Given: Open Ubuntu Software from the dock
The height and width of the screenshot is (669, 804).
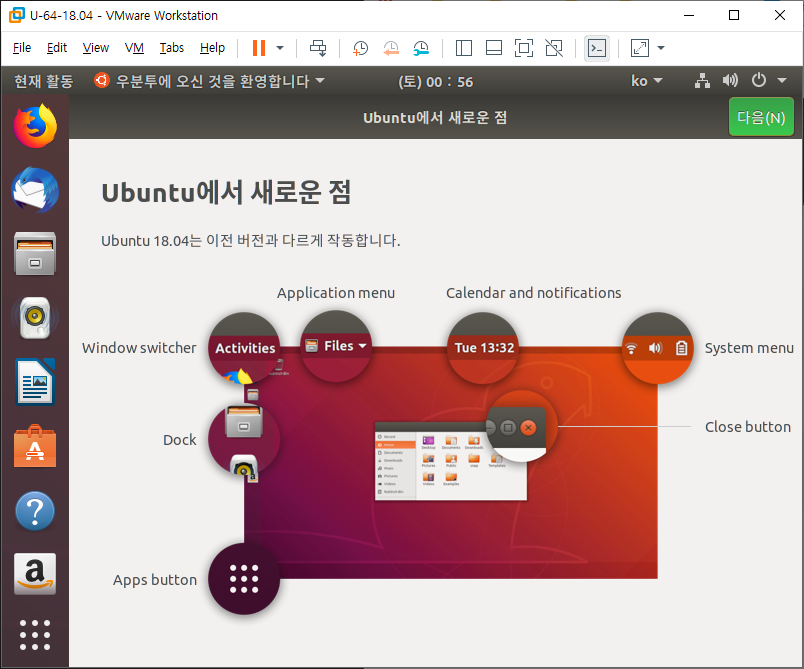Looking at the screenshot, I should point(35,446).
